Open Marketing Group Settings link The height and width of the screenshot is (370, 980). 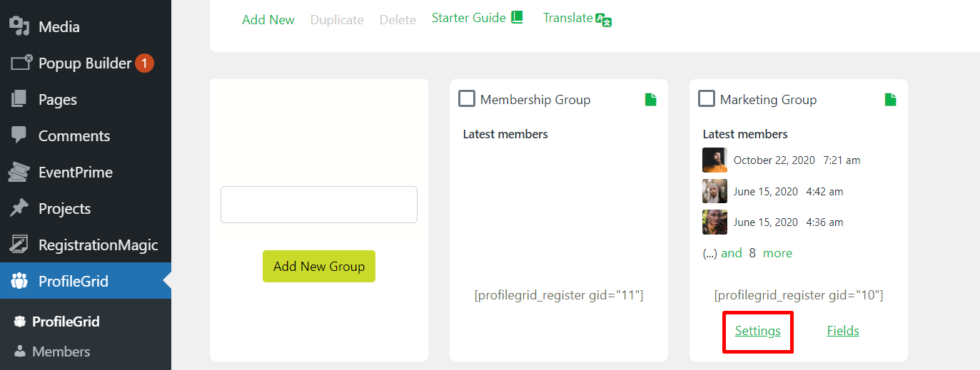pos(758,331)
